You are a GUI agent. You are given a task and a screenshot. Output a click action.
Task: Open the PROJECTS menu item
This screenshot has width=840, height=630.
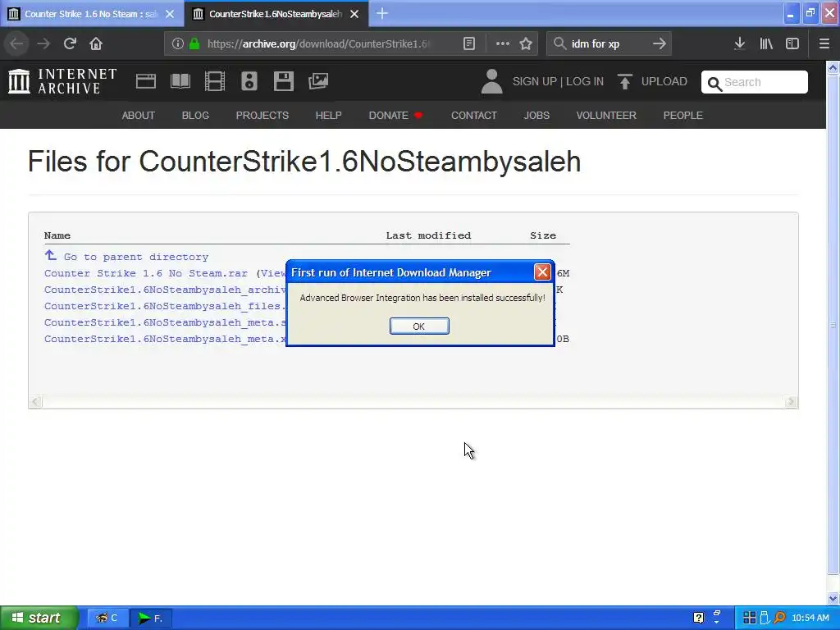click(262, 115)
